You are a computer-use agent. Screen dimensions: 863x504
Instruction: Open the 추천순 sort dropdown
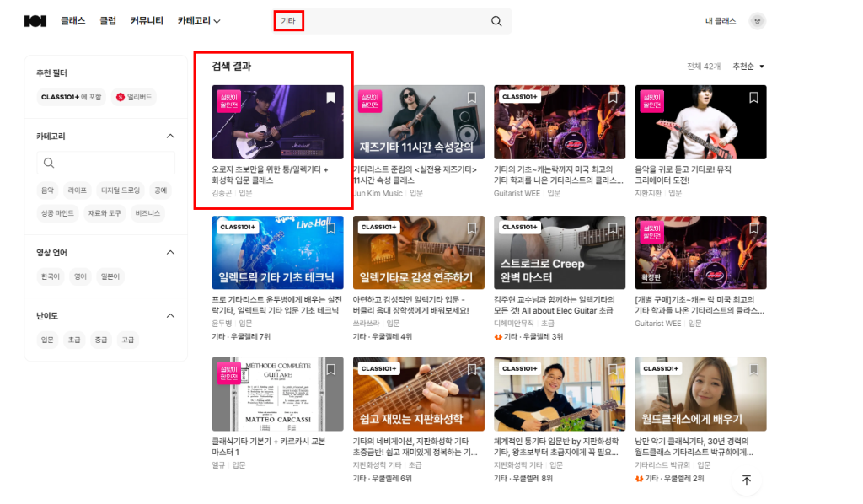pyautogui.click(x=748, y=67)
